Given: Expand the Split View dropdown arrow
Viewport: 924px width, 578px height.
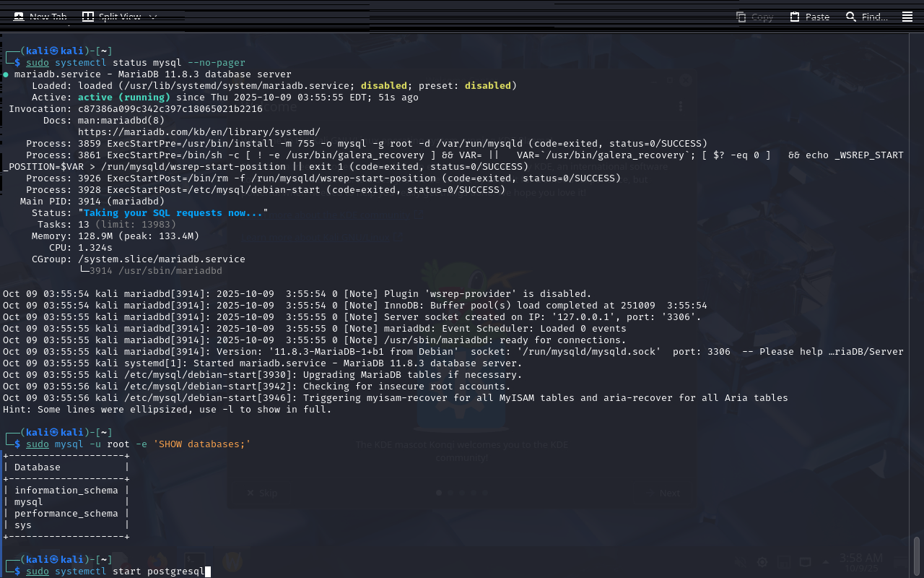Looking at the screenshot, I should point(152,17).
